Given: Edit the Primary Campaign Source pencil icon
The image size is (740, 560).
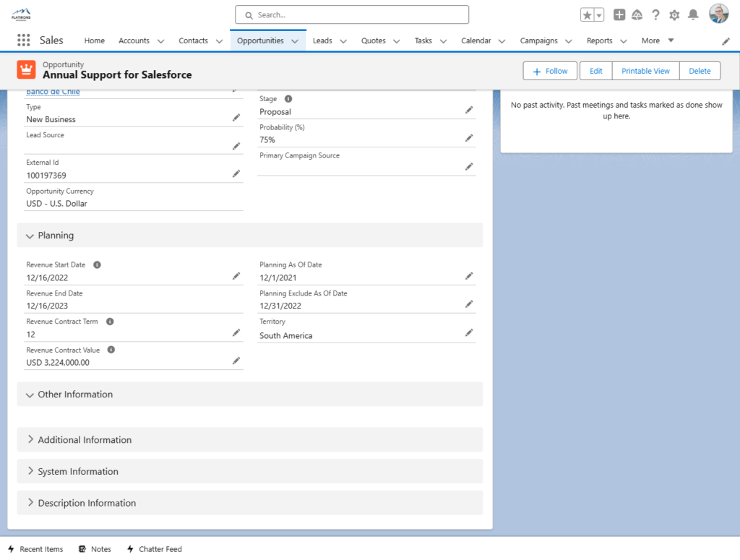Looking at the screenshot, I should [x=468, y=166].
